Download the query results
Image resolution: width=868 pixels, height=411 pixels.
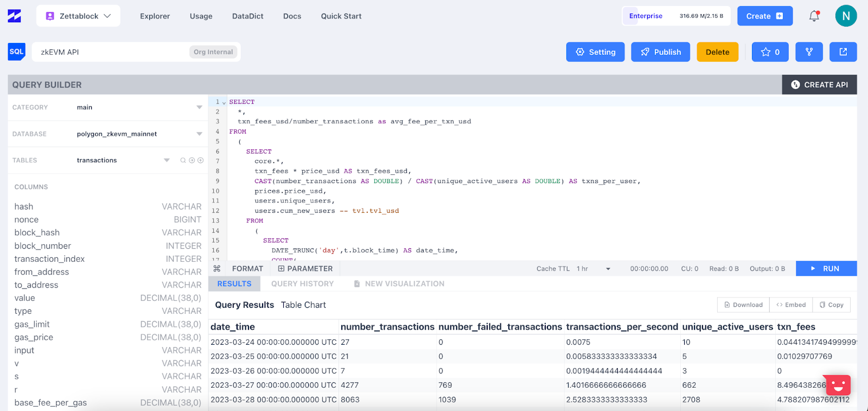[743, 305]
